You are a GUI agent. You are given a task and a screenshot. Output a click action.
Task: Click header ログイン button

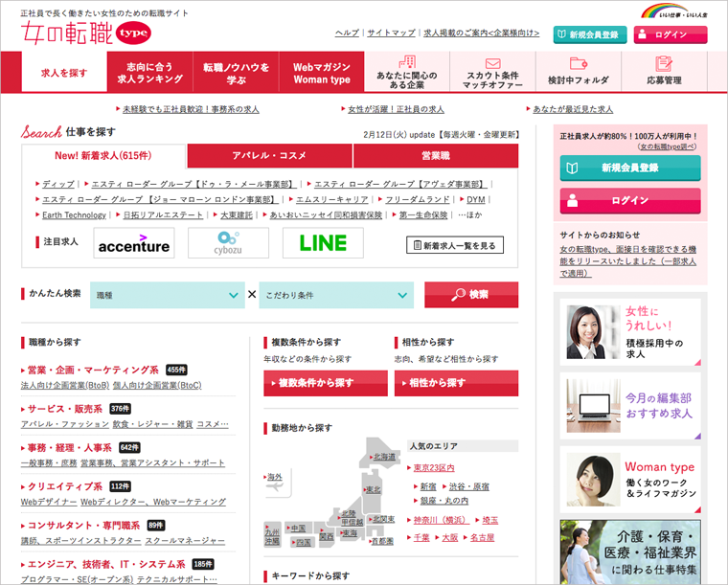671,34
